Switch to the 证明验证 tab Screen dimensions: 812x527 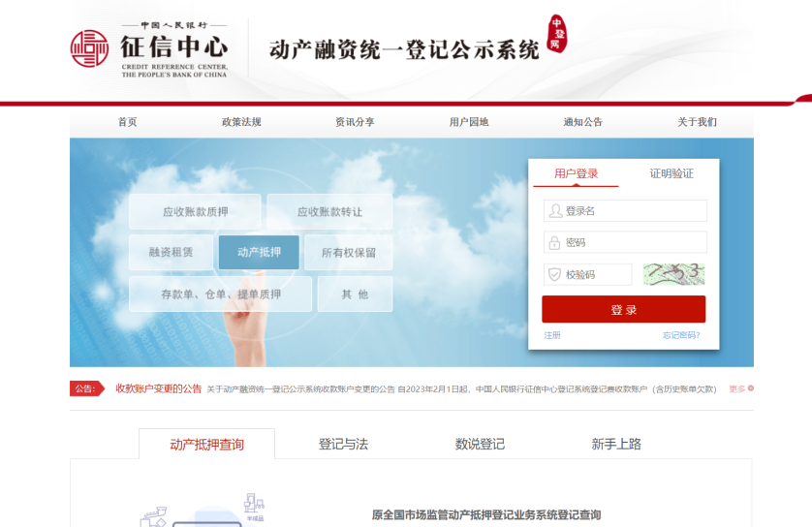click(x=671, y=173)
